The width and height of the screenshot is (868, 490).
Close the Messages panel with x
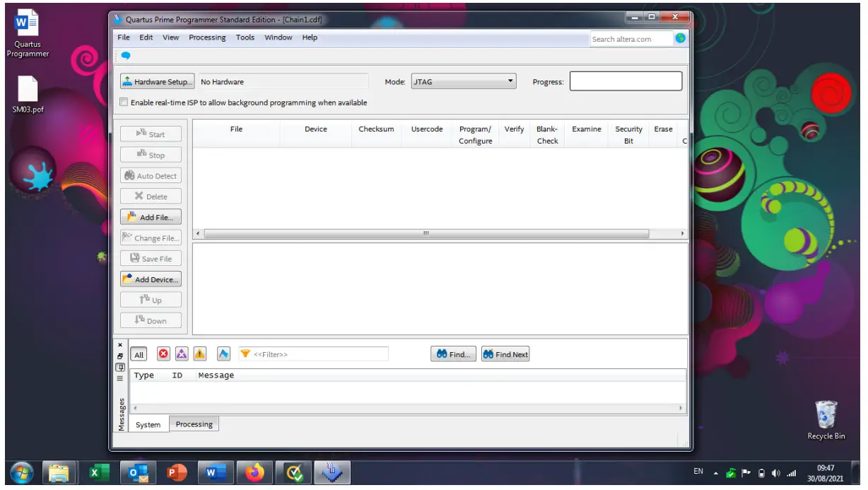tap(120, 344)
